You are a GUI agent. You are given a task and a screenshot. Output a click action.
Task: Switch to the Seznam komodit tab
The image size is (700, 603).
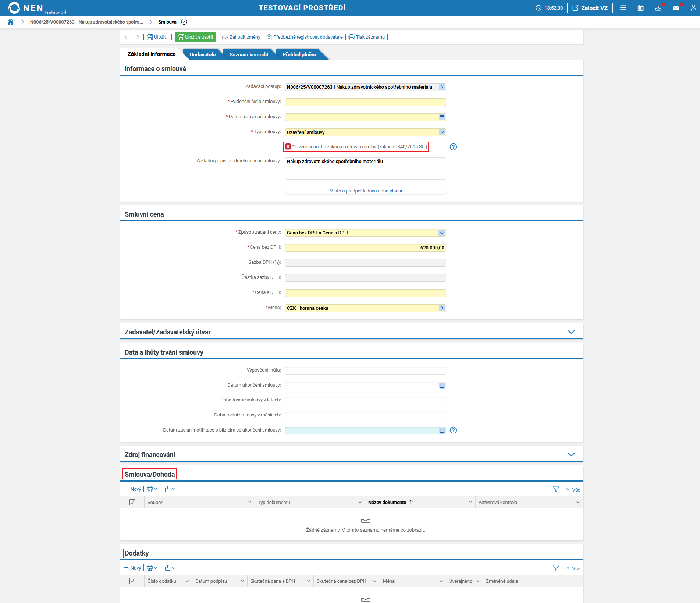coord(249,54)
